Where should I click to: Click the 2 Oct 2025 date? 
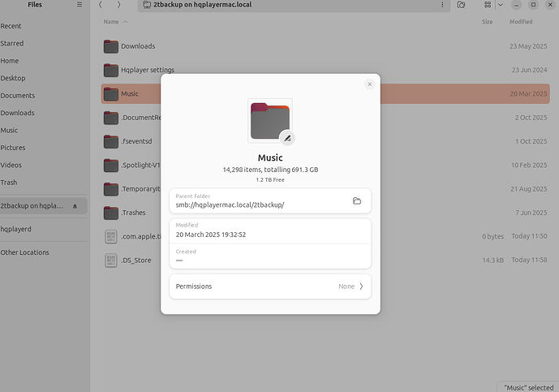[x=531, y=118]
